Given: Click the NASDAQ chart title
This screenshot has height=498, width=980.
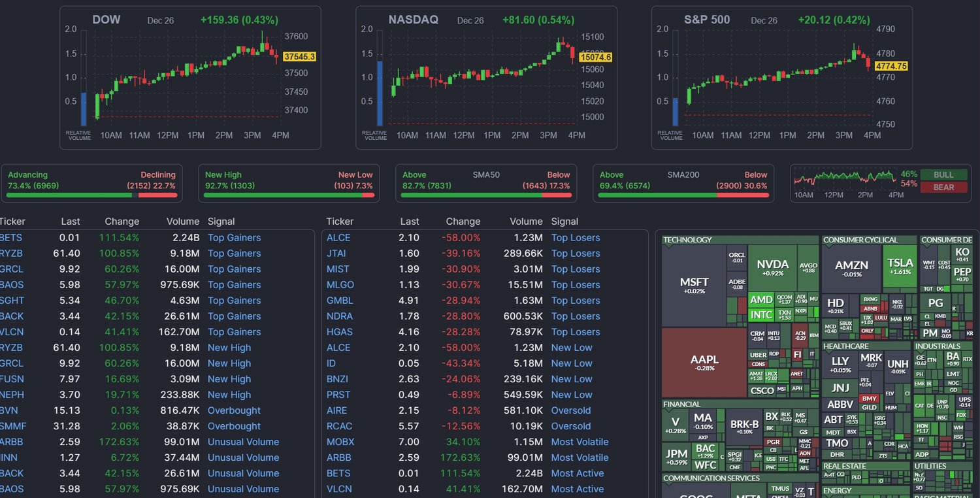Looking at the screenshot, I should 413,20.
